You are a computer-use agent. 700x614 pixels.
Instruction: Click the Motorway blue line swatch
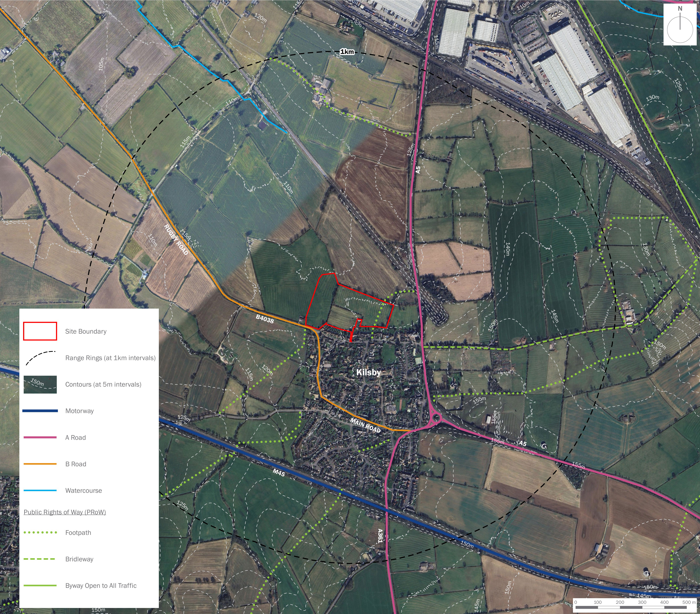pos(40,411)
